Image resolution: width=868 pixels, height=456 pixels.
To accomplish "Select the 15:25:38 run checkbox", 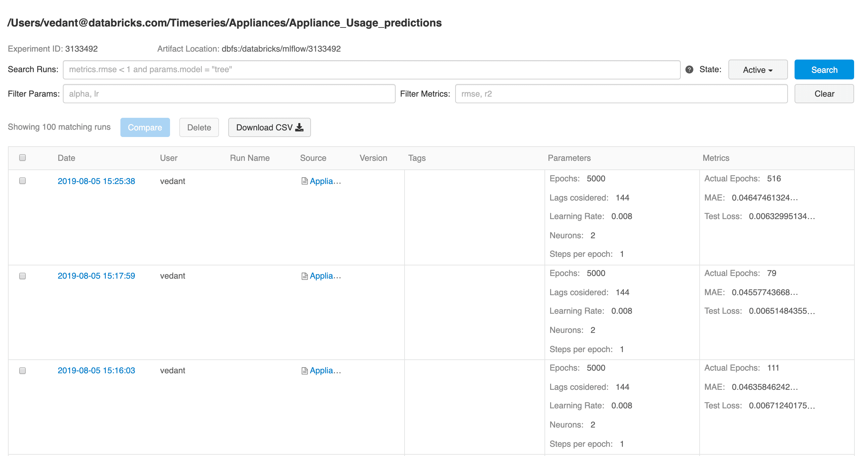I will [x=22, y=181].
